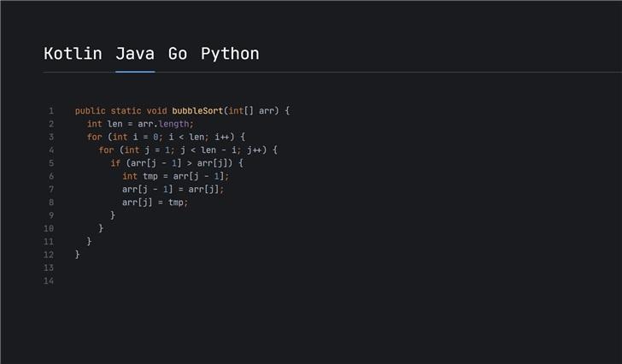Click line number 5 in the gutter
The width and height of the screenshot is (622, 364).
tap(51, 163)
